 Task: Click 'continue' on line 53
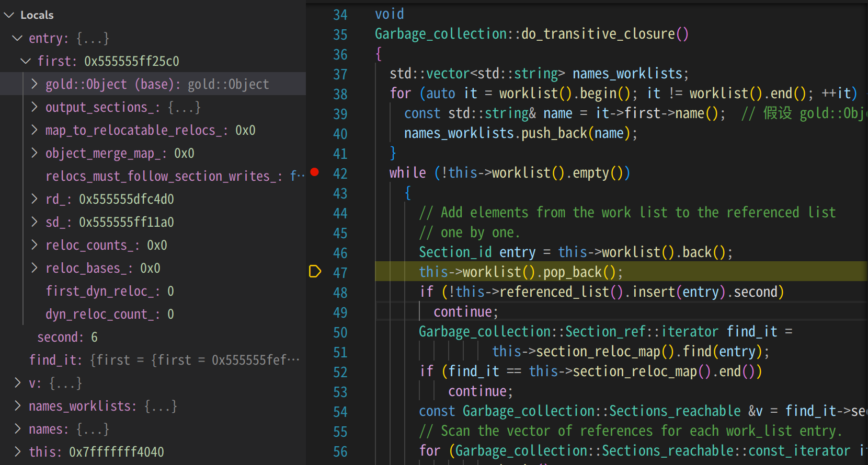tap(477, 391)
